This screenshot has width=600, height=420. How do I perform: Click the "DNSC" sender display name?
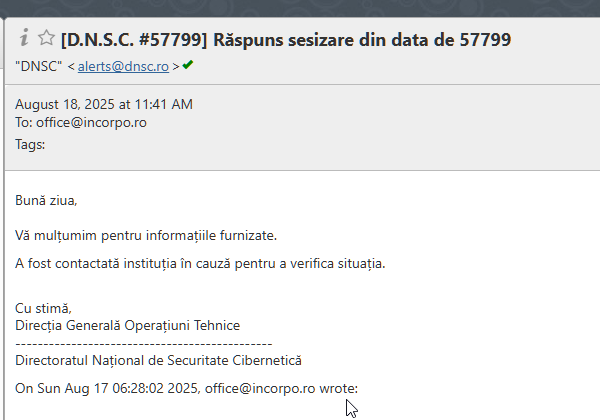point(38,66)
